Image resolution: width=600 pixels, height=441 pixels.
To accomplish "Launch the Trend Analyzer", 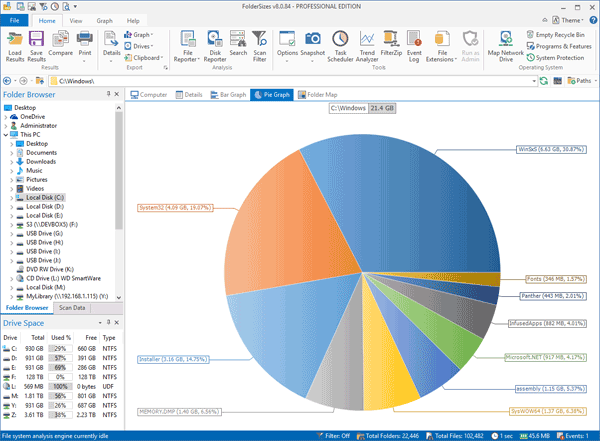I will coord(367,40).
